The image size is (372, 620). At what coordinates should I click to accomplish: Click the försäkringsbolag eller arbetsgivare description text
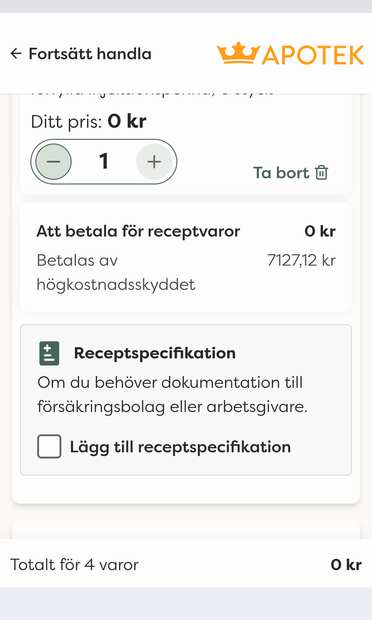pyautogui.click(x=172, y=407)
